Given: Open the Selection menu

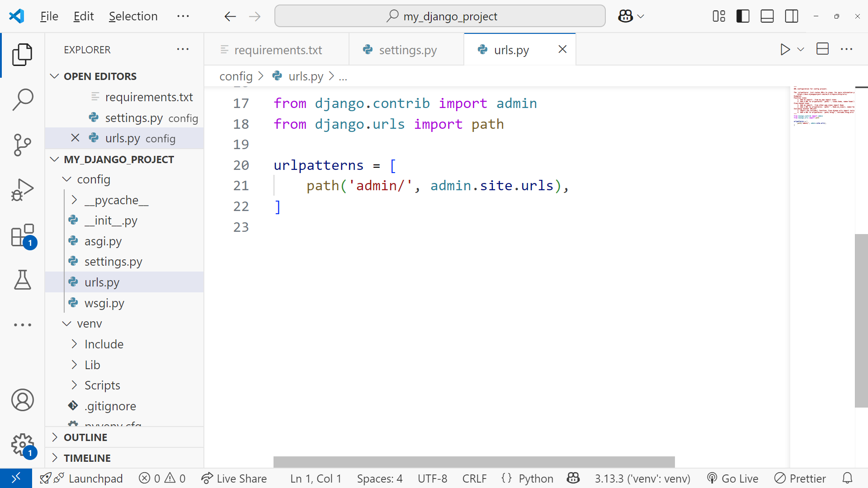Looking at the screenshot, I should click(133, 16).
